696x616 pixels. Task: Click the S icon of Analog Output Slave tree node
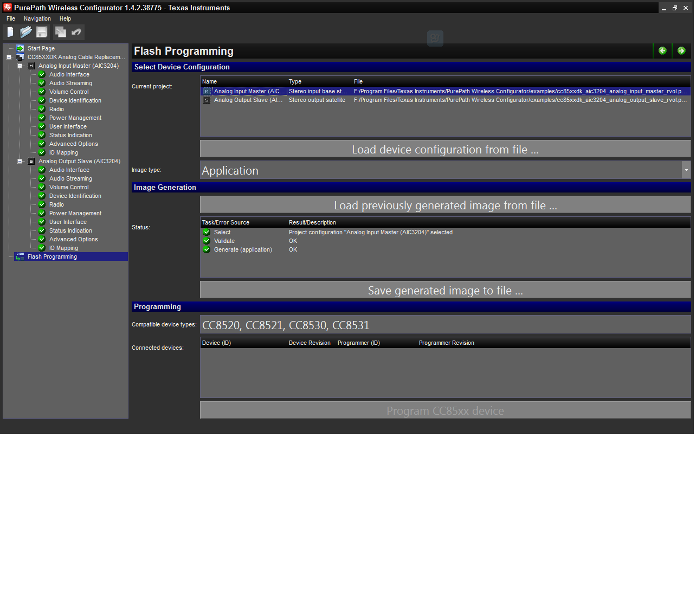pos(31,161)
